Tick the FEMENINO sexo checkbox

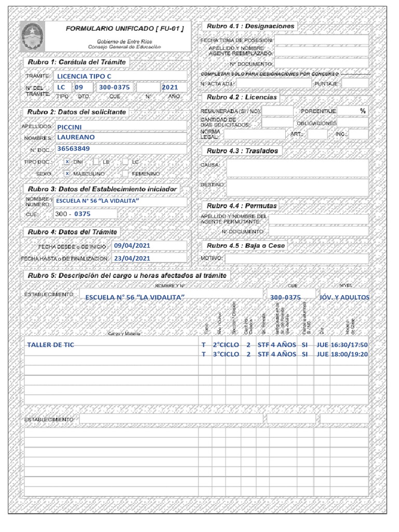[x=125, y=174]
